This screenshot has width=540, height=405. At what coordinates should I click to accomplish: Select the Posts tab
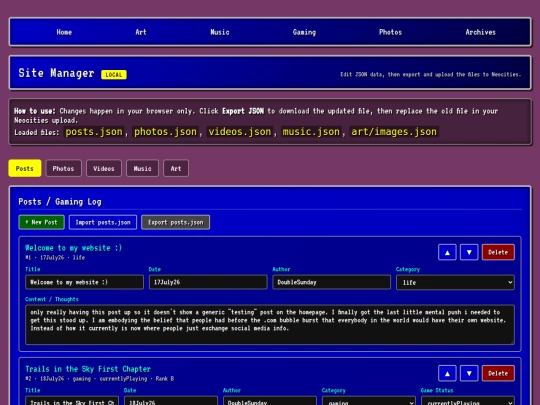click(25, 168)
